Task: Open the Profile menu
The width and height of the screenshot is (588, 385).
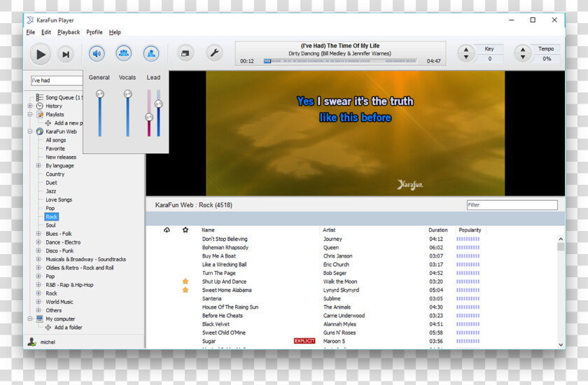Action: click(94, 32)
